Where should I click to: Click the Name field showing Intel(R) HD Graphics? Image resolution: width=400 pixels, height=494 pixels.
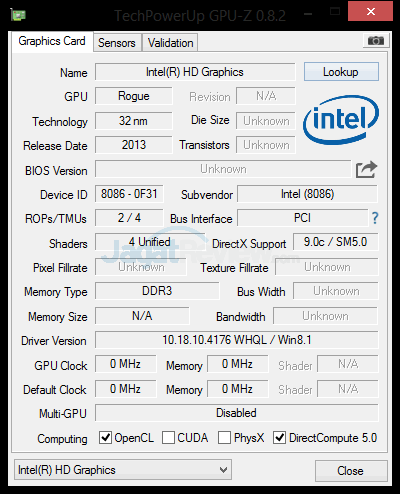pyautogui.click(x=195, y=72)
